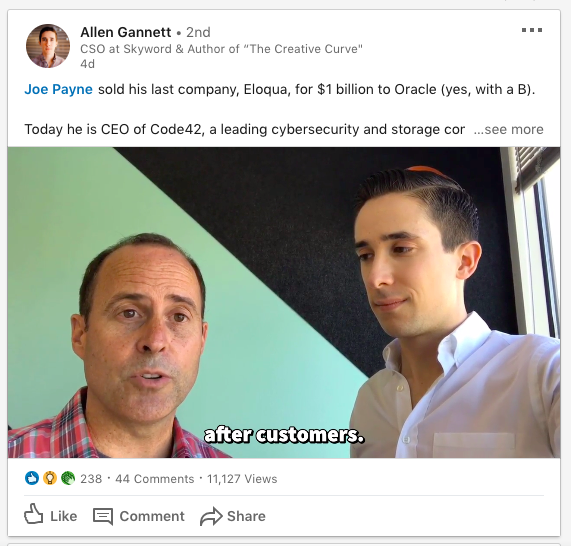Click Allen Gannett's profile avatar

[x=48, y=46]
